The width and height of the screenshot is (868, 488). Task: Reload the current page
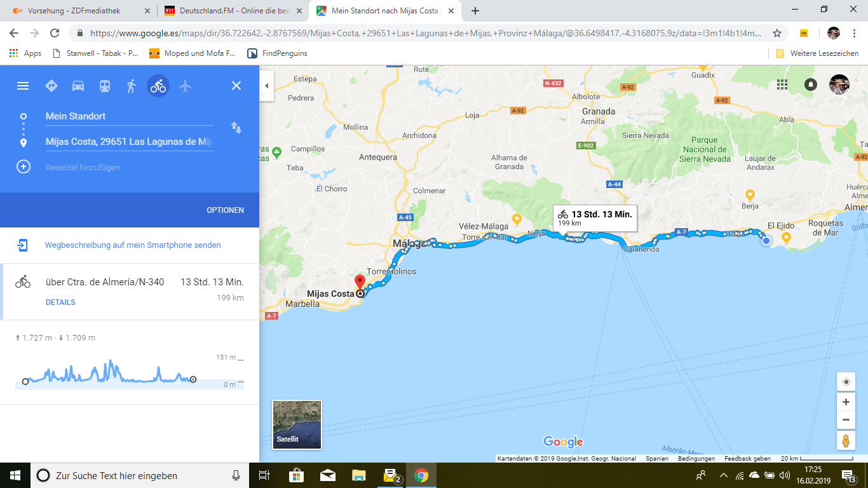click(x=55, y=33)
